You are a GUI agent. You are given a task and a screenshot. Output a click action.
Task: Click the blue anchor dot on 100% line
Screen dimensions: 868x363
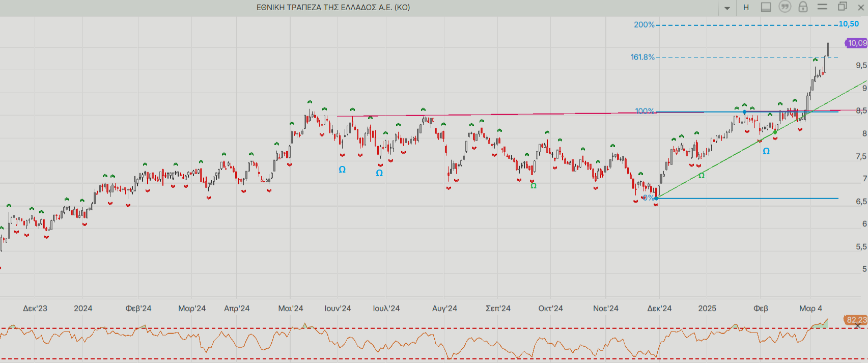(x=744, y=111)
